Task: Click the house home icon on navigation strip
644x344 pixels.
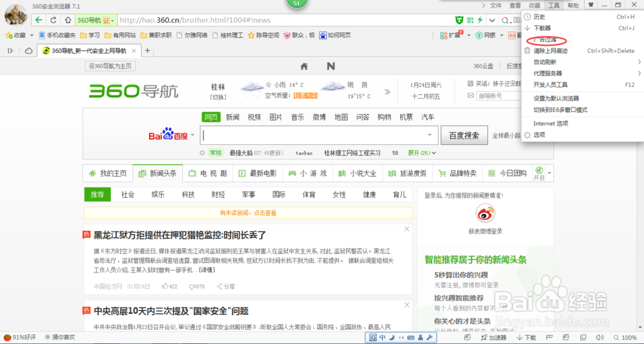Action: tap(304, 66)
